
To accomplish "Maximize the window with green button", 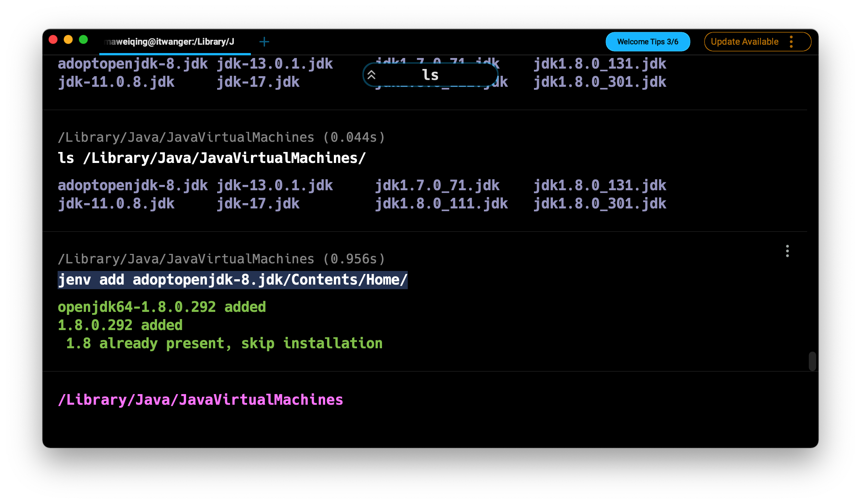I will click(x=83, y=40).
